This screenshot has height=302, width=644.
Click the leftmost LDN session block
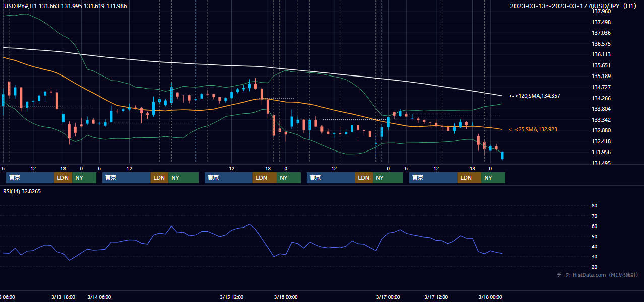tap(63, 178)
